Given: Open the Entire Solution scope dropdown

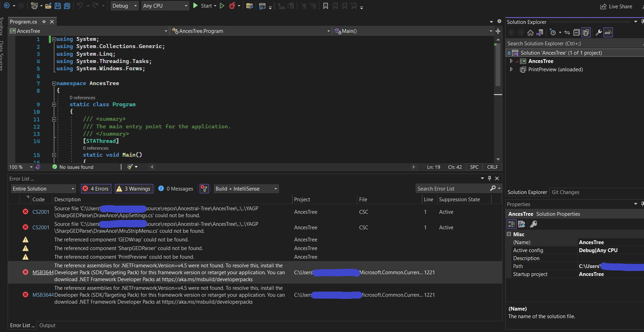Looking at the screenshot, I should tap(43, 188).
